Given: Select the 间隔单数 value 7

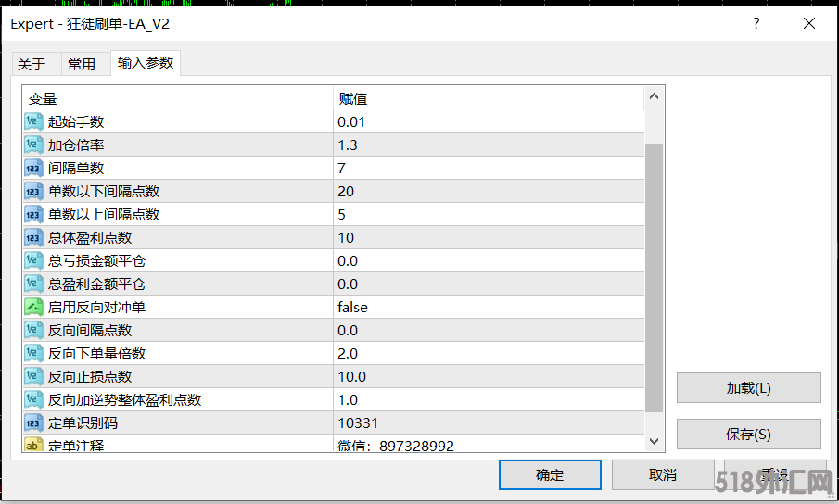Looking at the screenshot, I should click(341, 169).
